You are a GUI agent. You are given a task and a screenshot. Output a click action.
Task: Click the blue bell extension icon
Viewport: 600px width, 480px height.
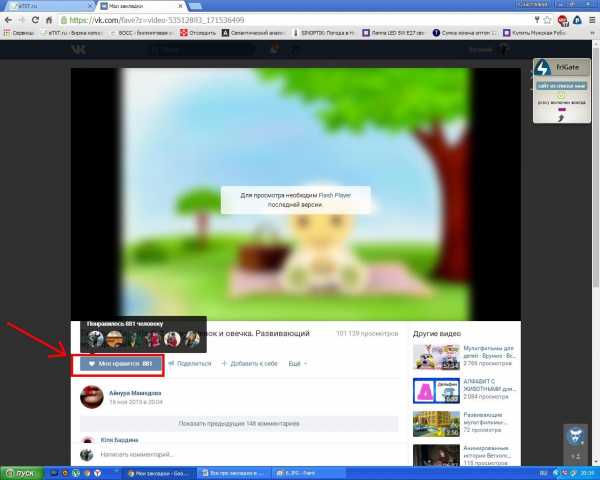(x=577, y=20)
